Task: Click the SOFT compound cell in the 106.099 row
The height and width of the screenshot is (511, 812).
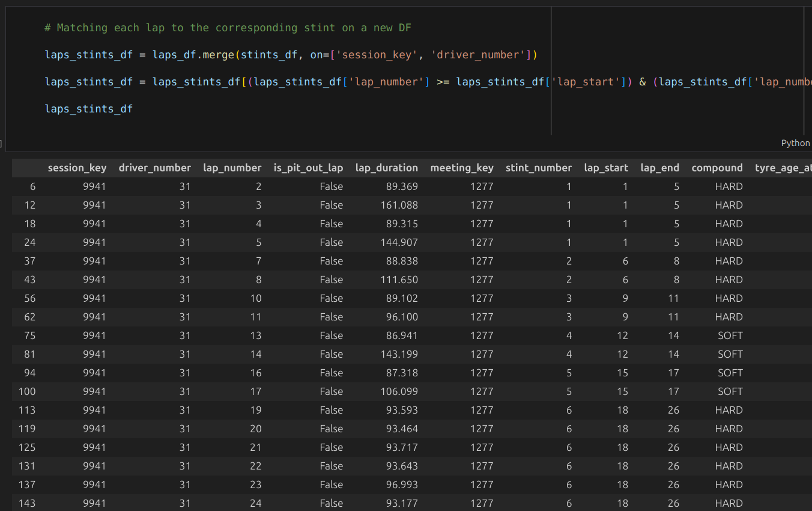Action: (730, 391)
